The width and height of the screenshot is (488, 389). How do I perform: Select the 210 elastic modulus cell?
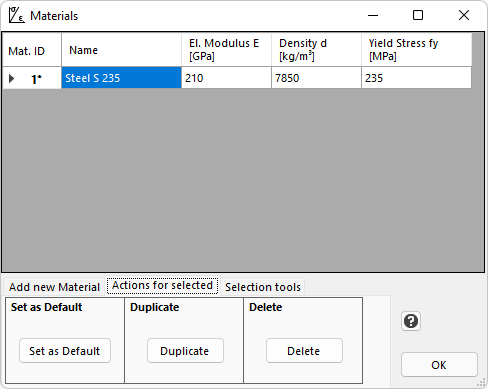tap(226, 78)
